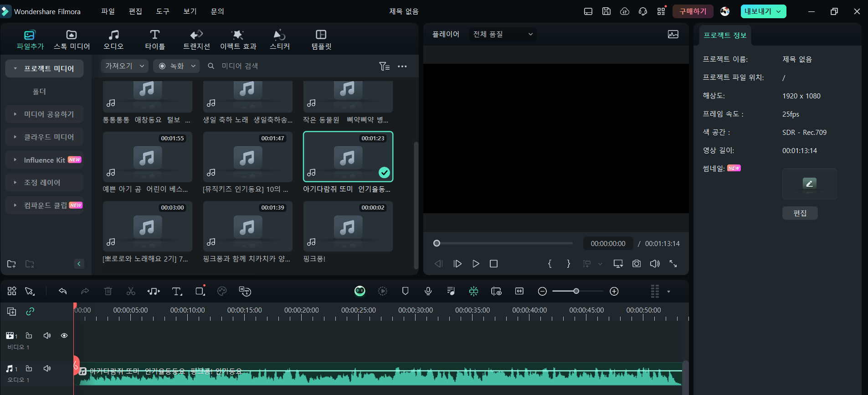Click the crop tool icon

[x=200, y=291]
